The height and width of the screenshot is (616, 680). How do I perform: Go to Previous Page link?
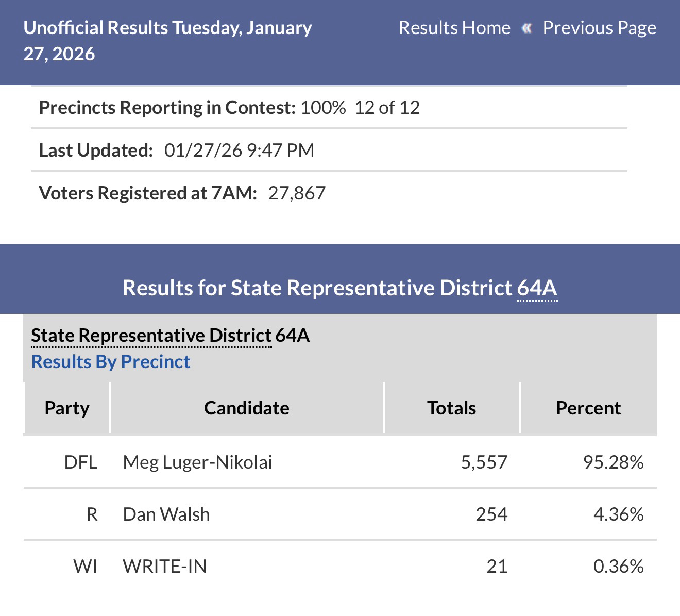click(x=599, y=28)
